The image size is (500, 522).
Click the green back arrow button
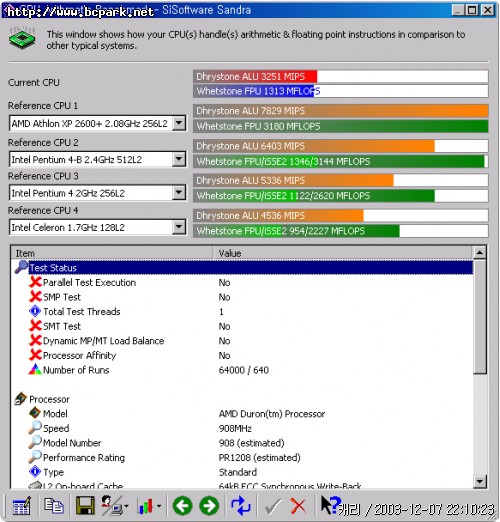(x=182, y=506)
